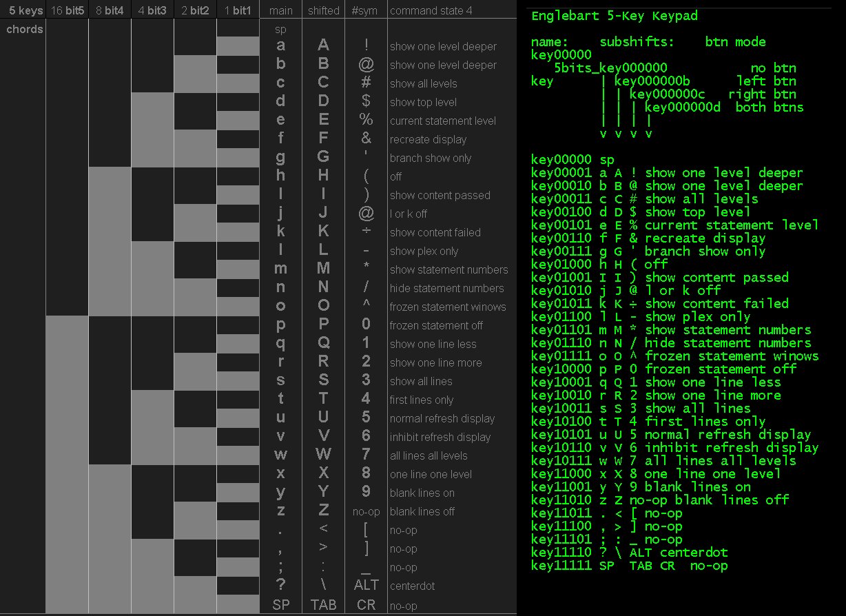Click backslash in chart's shifted column
The height and width of the screenshot is (616, 846).
323,585
